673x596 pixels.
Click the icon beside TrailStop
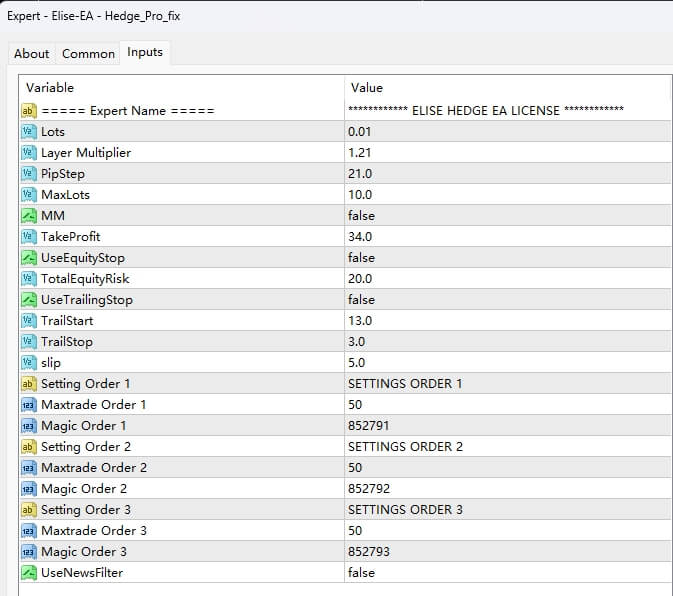tap(28, 342)
